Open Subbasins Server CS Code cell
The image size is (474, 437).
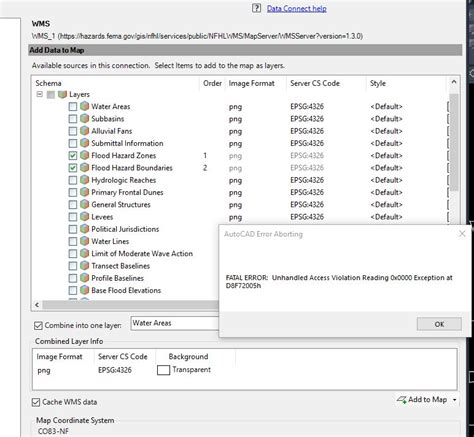307,119
